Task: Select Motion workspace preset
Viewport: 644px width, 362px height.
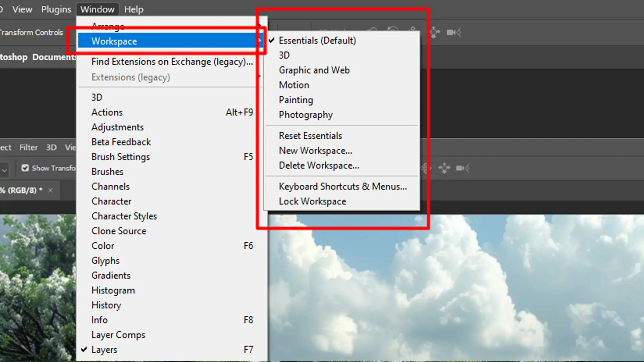Action: [x=294, y=85]
